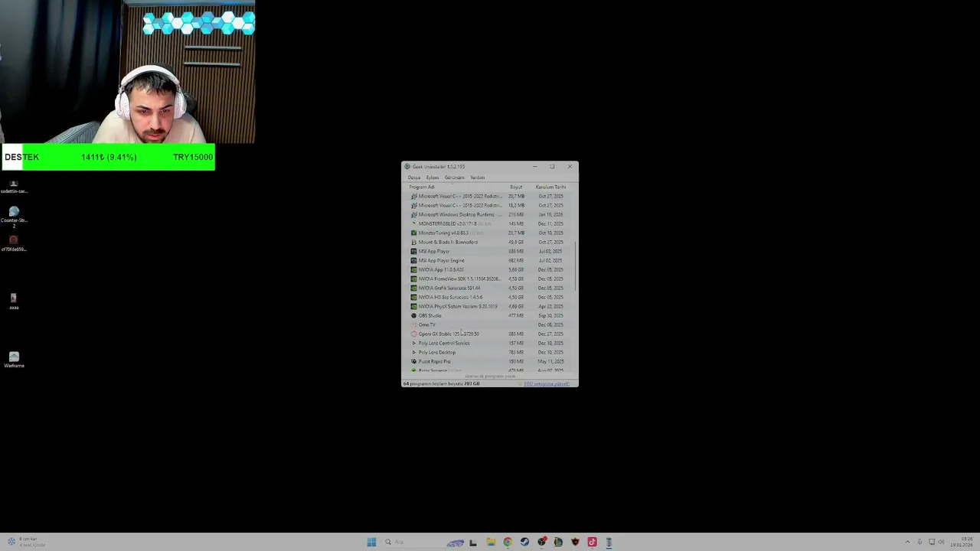Sort by the Program Adı column header

422,187
